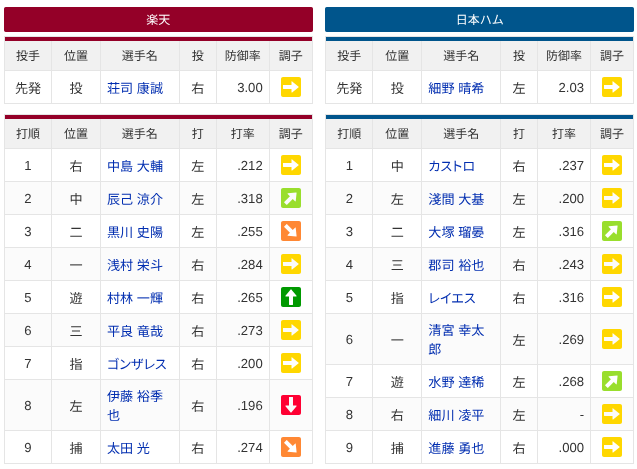Select the 日本ハム team header
Viewport: 637px width, 469px height.
[479, 20]
